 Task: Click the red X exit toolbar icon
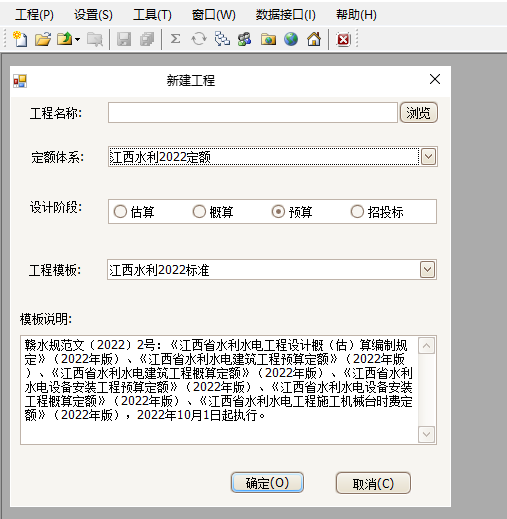(343, 39)
